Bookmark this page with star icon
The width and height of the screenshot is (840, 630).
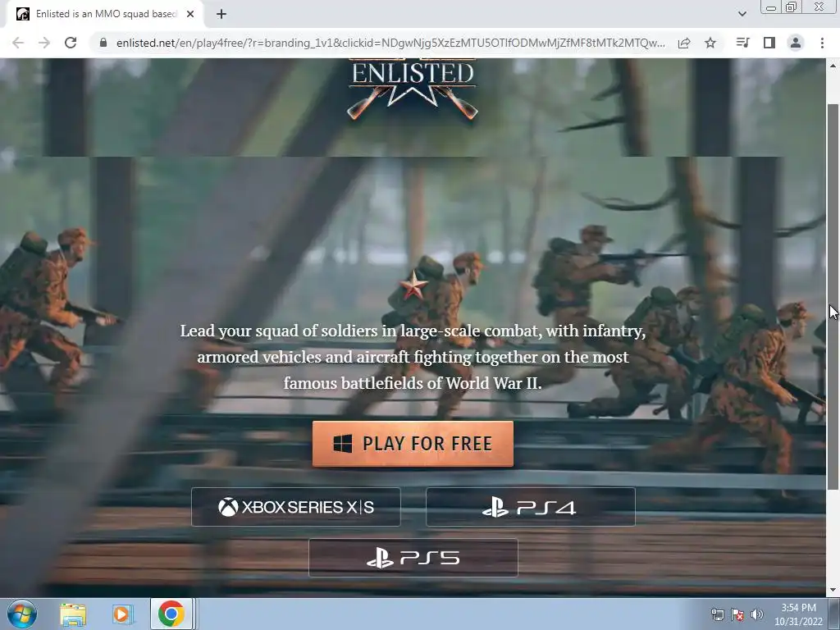coord(710,43)
